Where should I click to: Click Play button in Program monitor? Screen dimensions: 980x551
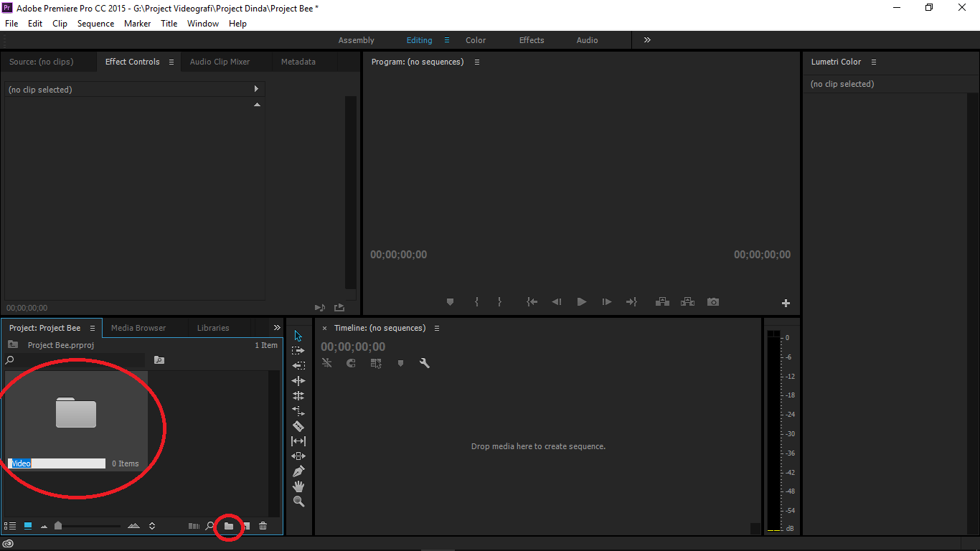[x=582, y=302]
